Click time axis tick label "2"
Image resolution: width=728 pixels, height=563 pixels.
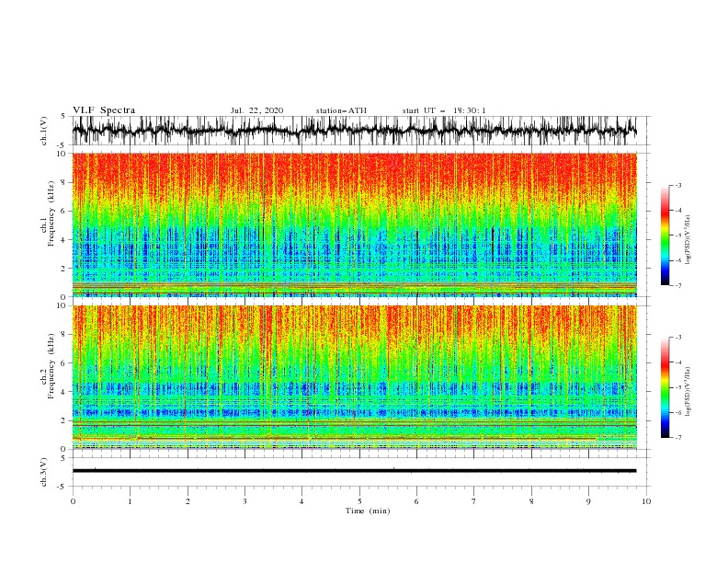point(188,501)
